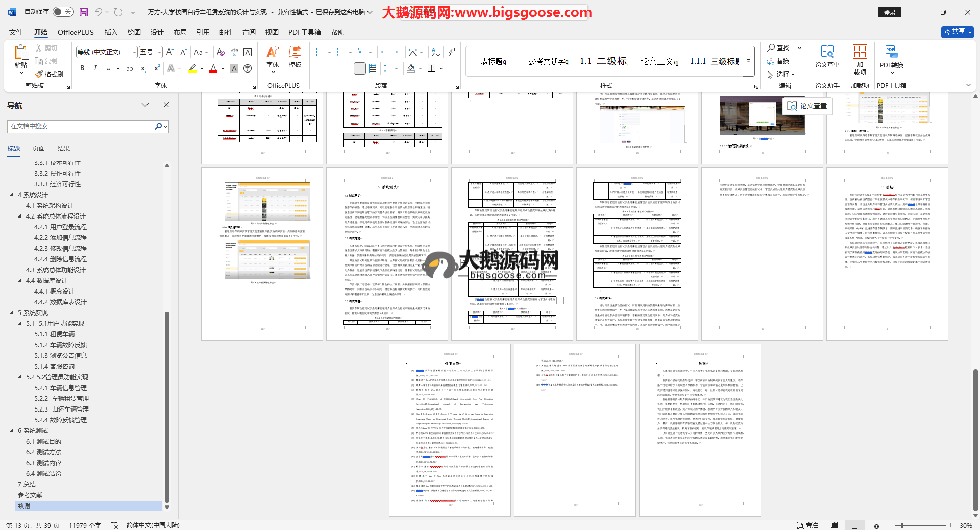The image size is (980, 530).
Task: Open the 插入 ribbon tab
Action: (x=111, y=32)
